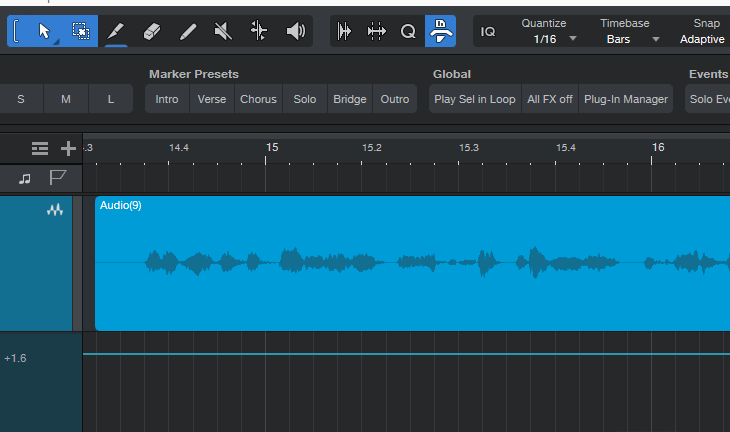
Task: Insert a Chorus marker preset
Action: tap(258, 99)
